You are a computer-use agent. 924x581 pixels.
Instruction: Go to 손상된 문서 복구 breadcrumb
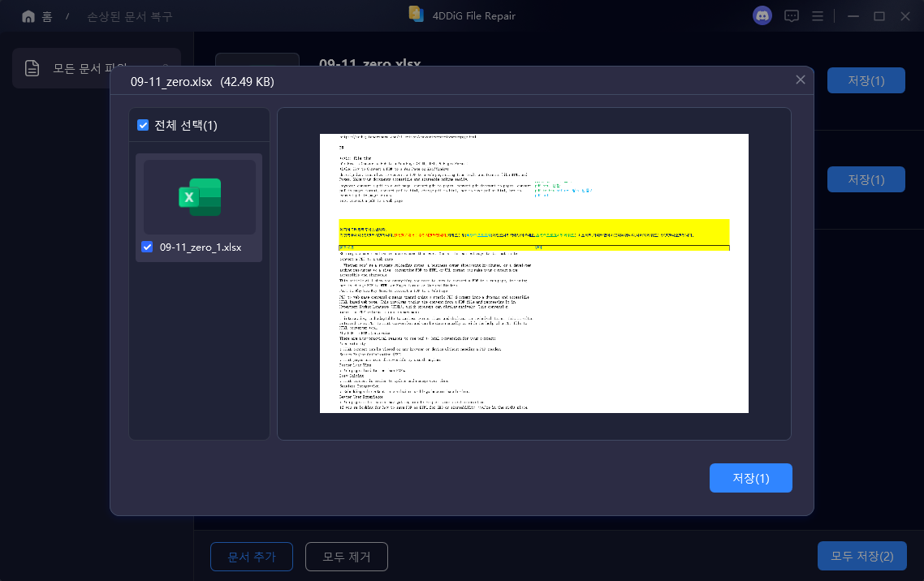click(x=130, y=16)
